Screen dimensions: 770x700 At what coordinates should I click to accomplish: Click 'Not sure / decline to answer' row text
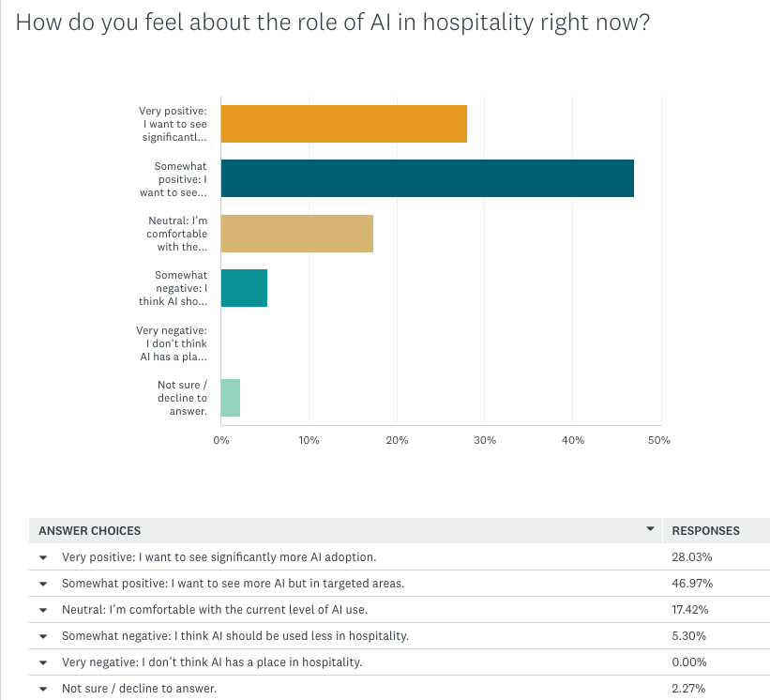point(139,688)
